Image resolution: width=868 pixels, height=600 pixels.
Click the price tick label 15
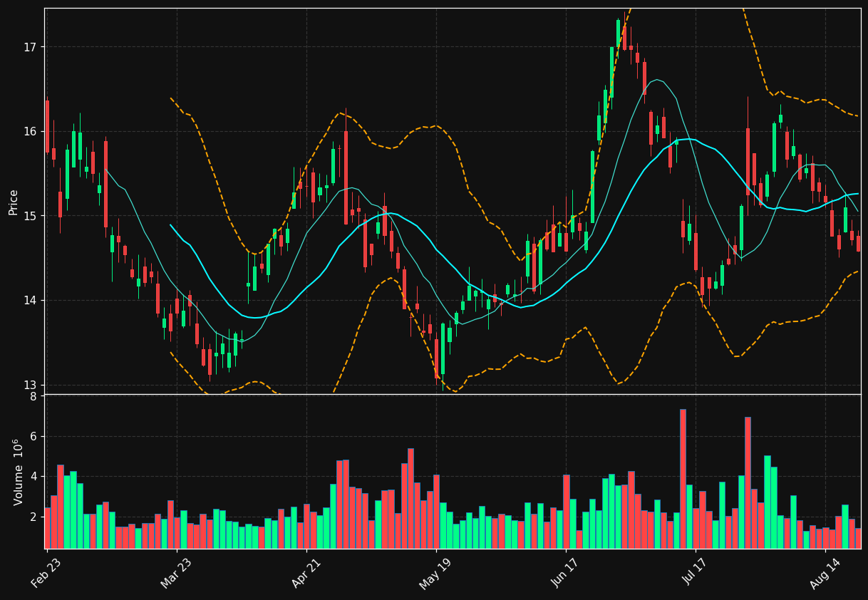click(x=31, y=216)
